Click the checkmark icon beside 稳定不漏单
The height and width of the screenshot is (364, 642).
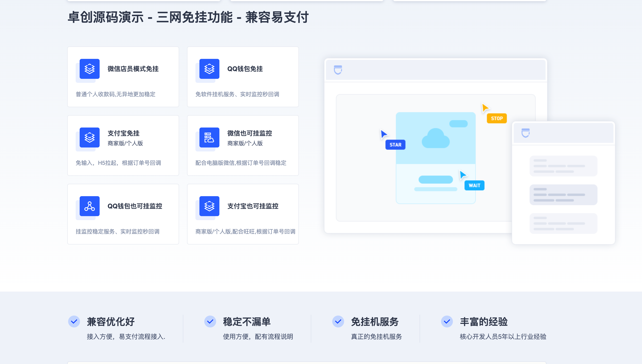210,321
